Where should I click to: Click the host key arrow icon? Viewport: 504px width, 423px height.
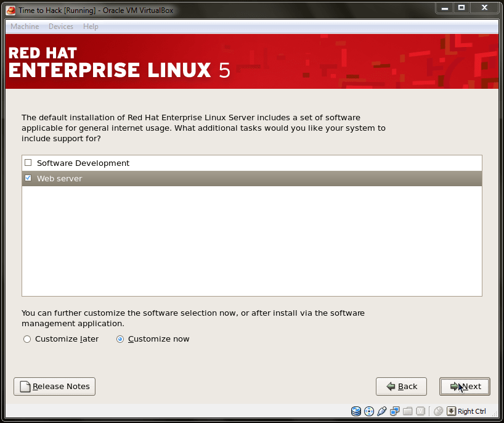[x=451, y=411]
